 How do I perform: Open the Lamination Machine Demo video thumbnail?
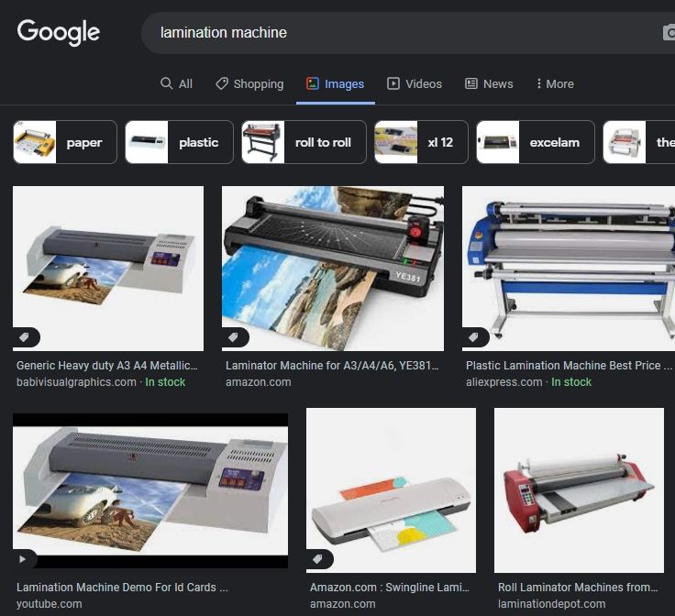[x=150, y=490]
